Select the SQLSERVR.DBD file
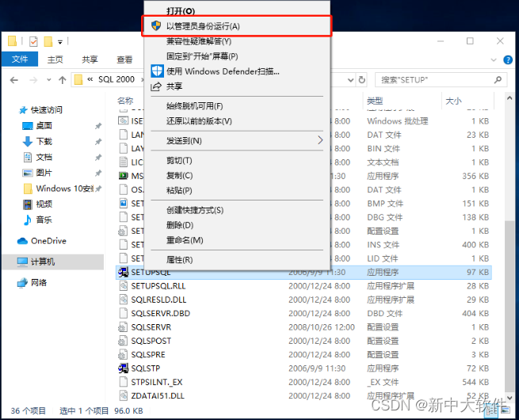Viewport: 519px width, 420px height. pos(161,314)
